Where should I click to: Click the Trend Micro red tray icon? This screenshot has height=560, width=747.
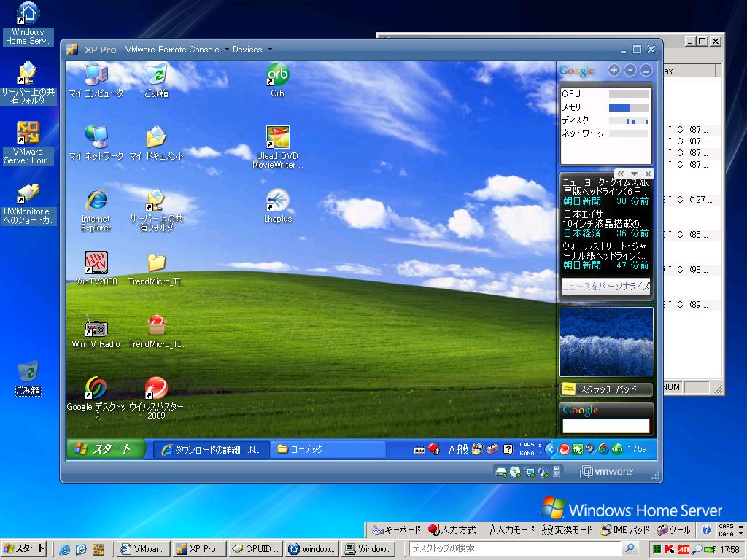click(x=564, y=449)
